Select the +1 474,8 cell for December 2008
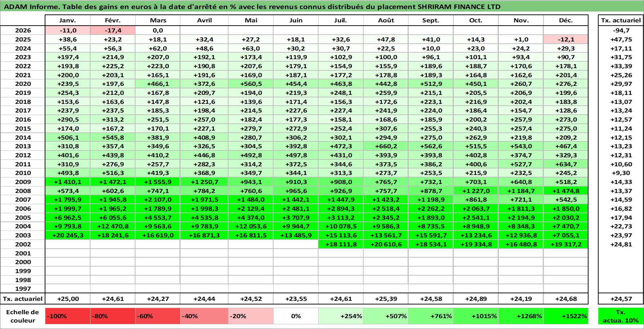Image resolution: width=644 pixels, height=329 pixels. click(566, 191)
